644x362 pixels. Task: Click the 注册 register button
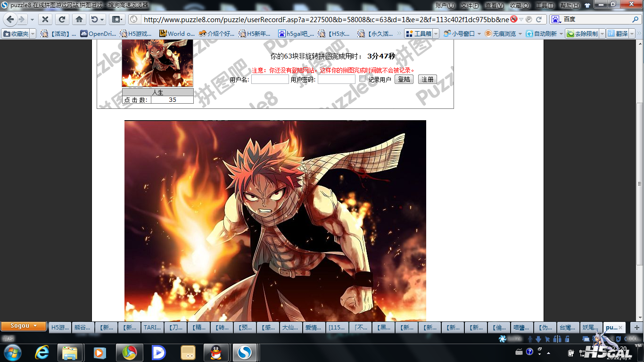[428, 80]
